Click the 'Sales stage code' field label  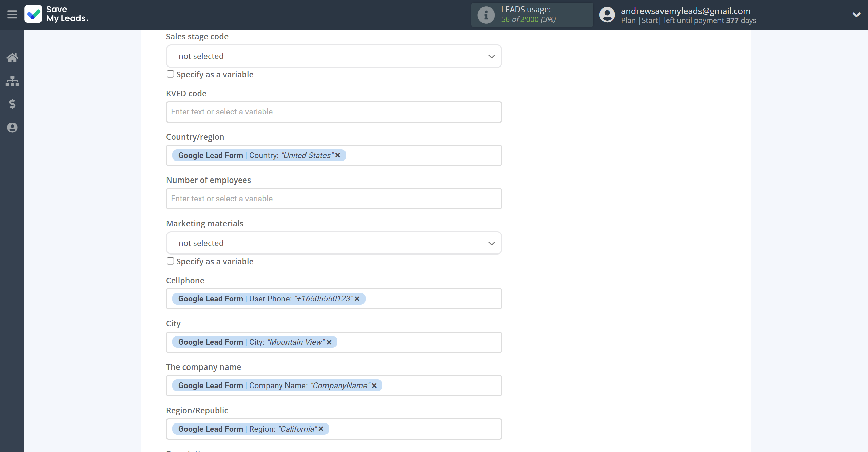(x=197, y=37)
